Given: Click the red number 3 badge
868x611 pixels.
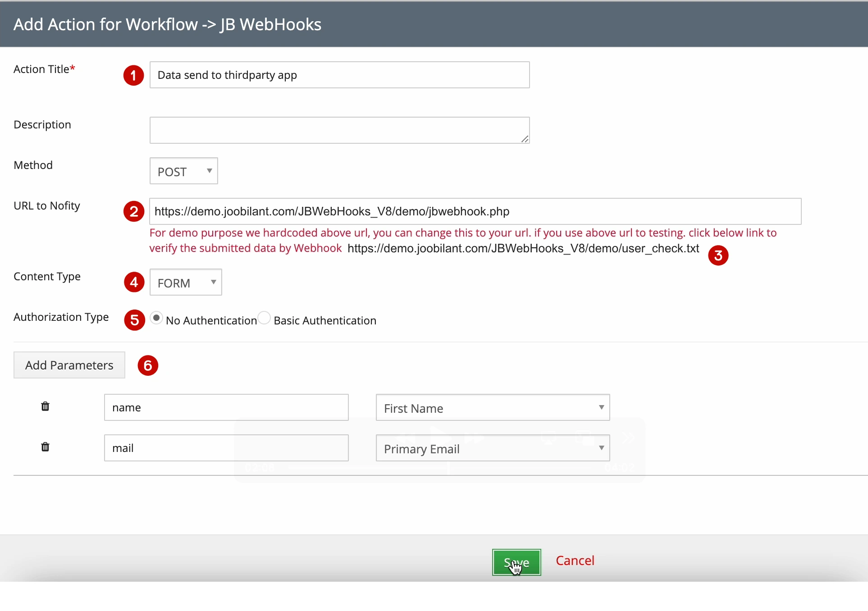Looking at the screenshot, I should click(x=718, y=255).
